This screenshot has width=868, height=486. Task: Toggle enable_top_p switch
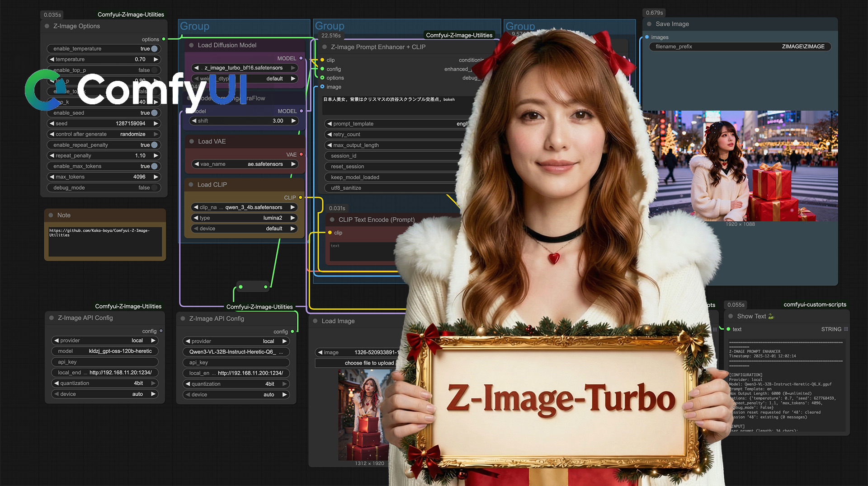155,70
